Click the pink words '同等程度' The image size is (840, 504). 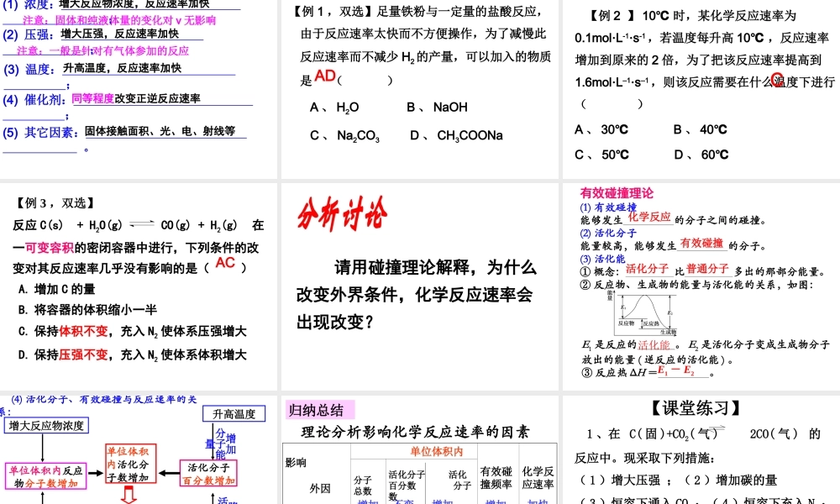coord(92,98)
